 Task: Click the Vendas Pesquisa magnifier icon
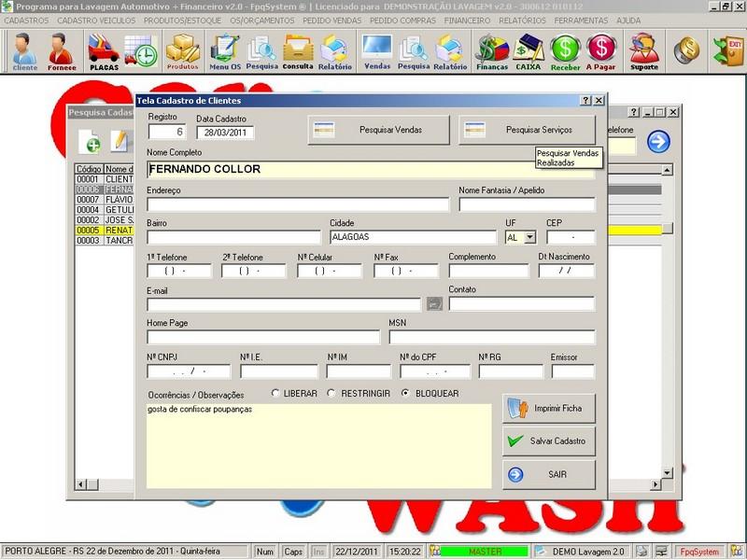414,51
